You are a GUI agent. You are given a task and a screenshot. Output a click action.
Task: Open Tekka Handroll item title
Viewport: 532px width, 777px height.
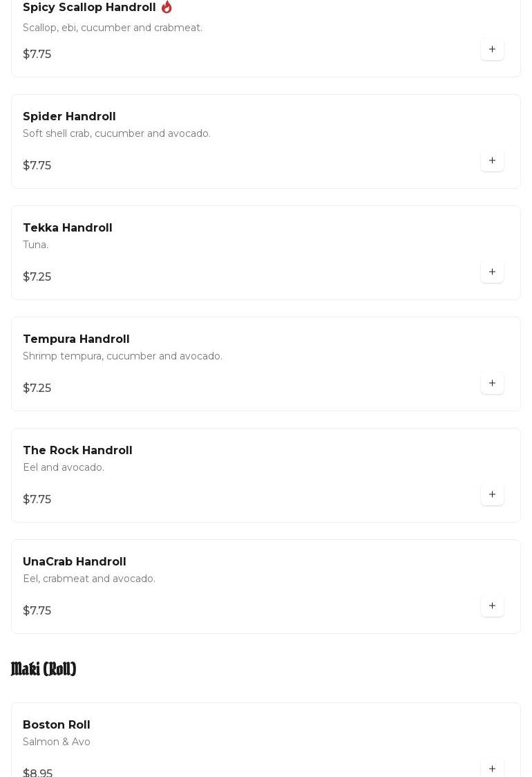(x=68, y=228)
